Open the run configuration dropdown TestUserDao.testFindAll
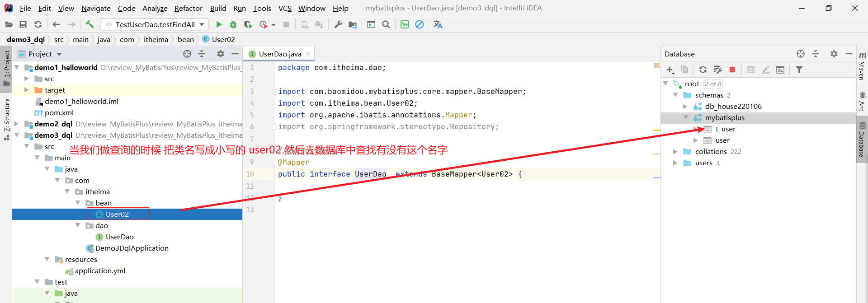Viewport: 868px width, 303px height. coord(155,24)
